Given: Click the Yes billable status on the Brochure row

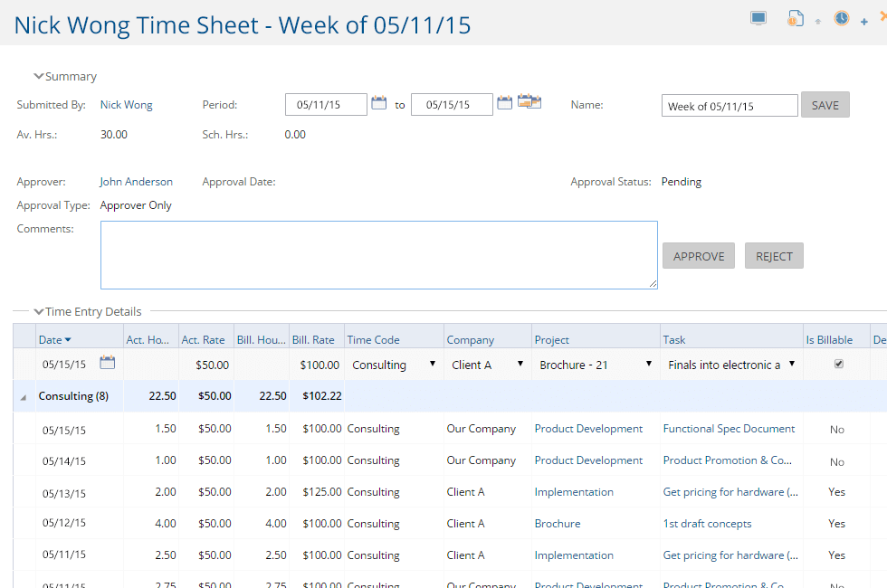Looking at the screenshot, I should click(x=835, y=523).
